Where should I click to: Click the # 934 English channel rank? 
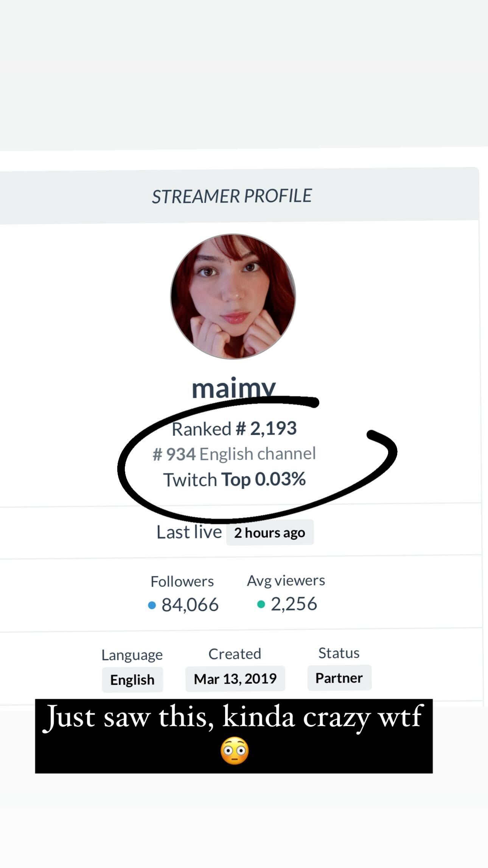coord(234,453)
